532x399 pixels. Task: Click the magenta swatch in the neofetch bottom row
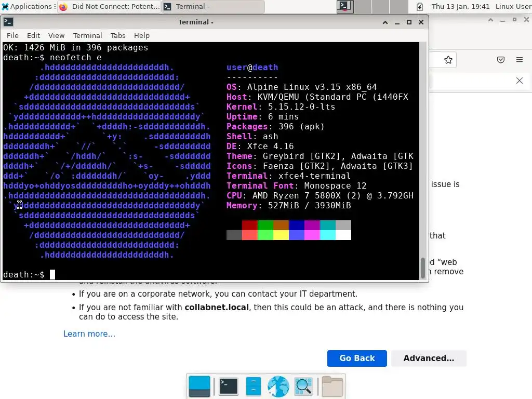coord(312,235)
